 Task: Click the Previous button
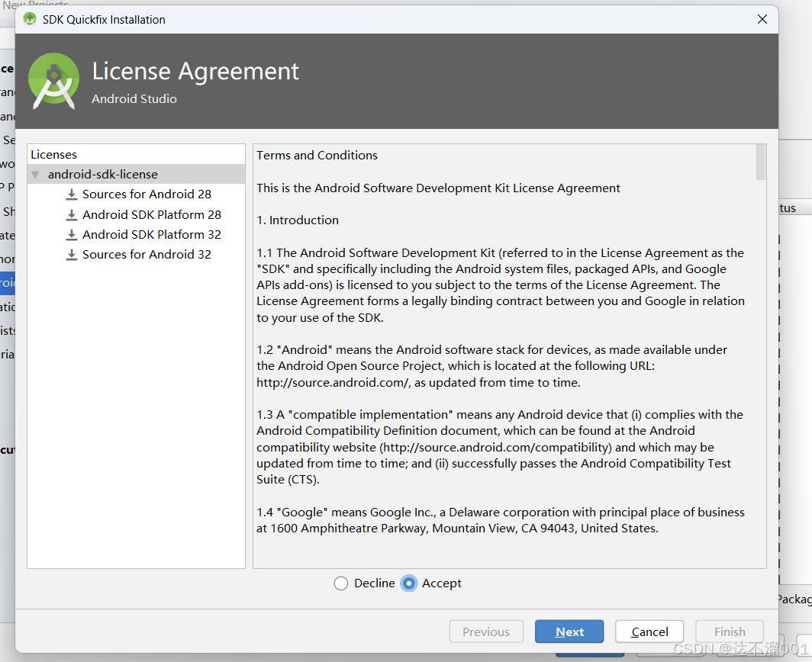click(x=485, y=631)
